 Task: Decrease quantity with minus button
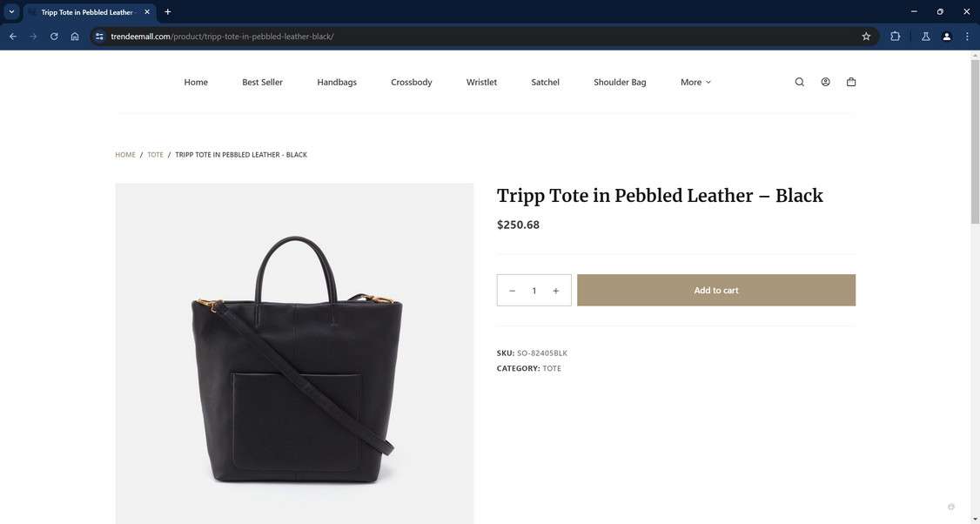512,291
